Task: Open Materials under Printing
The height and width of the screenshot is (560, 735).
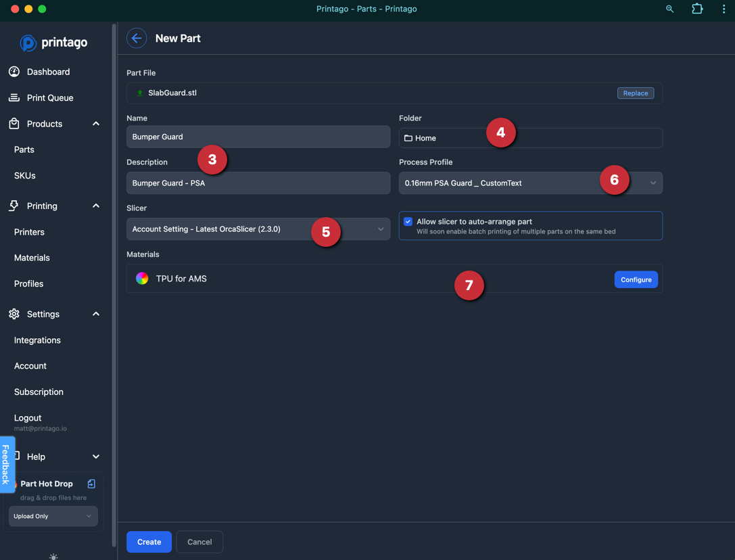Action: (32, 258)
